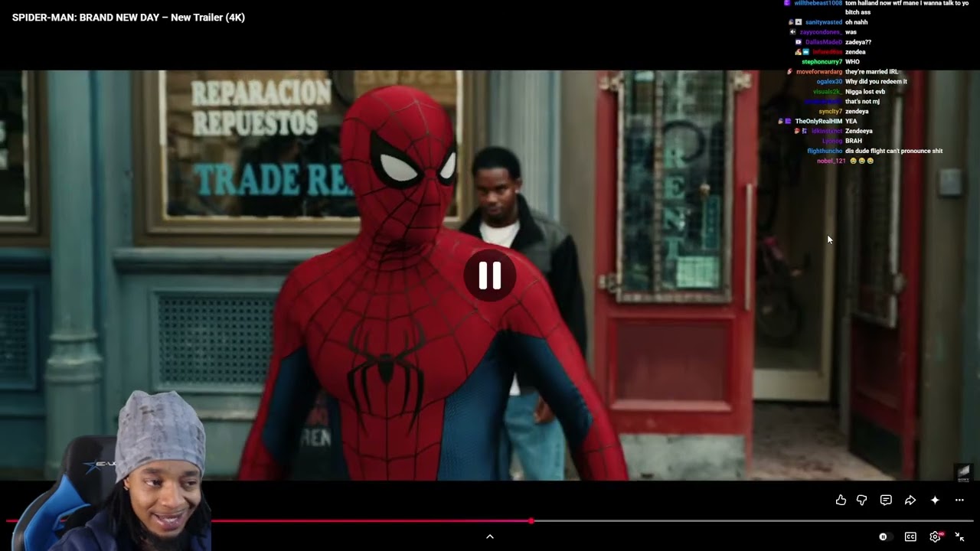This screenshot has height=551, width=980.
Task: Click the sparkle Ask icon
Action: (x=935, y=500)
